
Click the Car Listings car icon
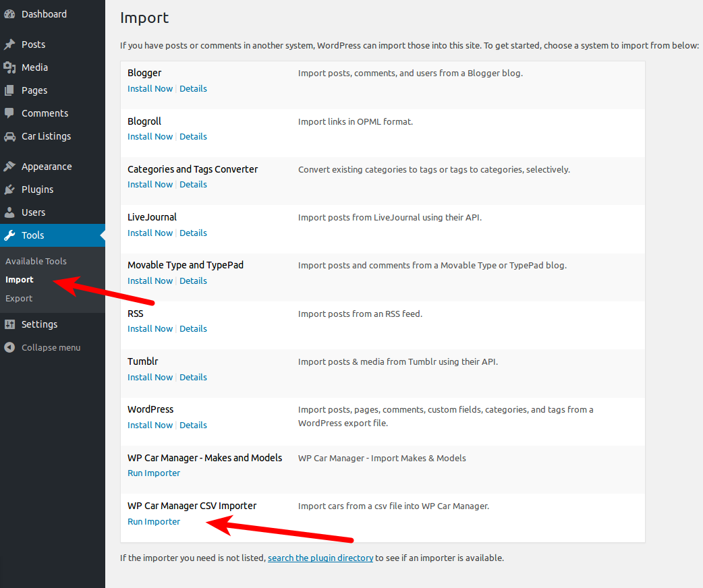click(x=9, y=136)
